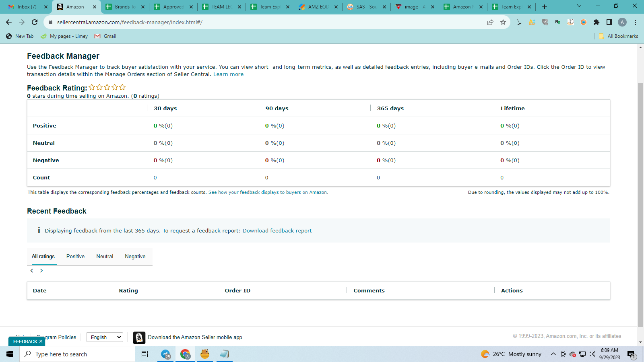Click the page vertical scrollbar
The width and height of the screenshot is (644, 362).
click(640, 204)
